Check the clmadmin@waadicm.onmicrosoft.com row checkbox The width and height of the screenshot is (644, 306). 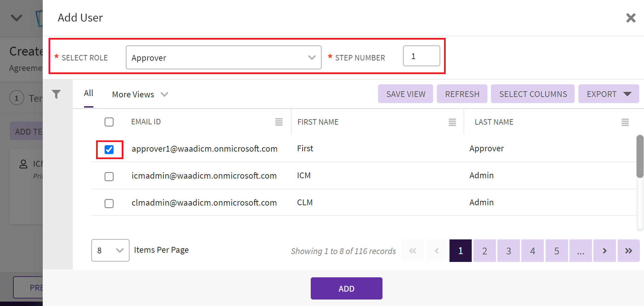pos(109,204)
